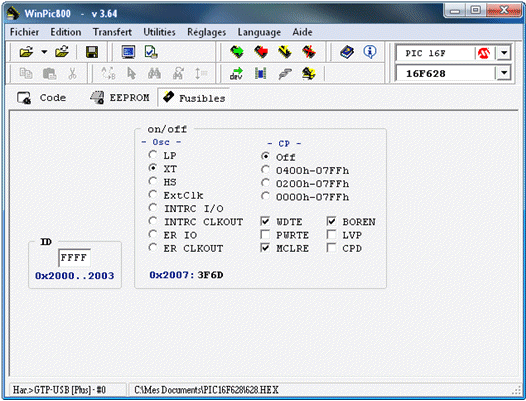
Task: Enable the CPD checkbox
Action: pyautogui.click(x=331, y=248)
